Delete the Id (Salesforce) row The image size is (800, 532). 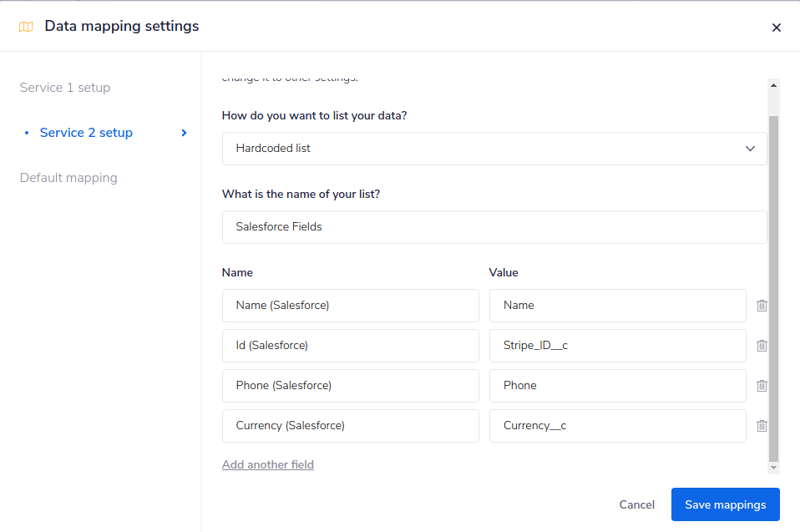(762, 346)
